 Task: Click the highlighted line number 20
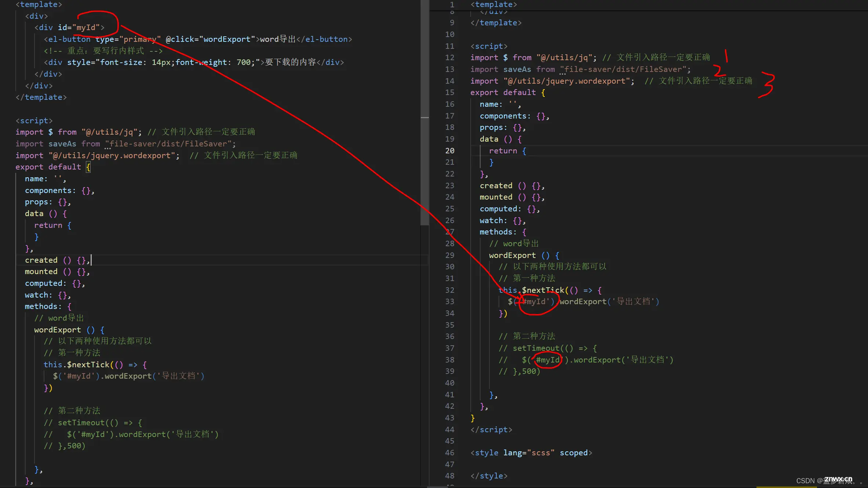[450, 151]
